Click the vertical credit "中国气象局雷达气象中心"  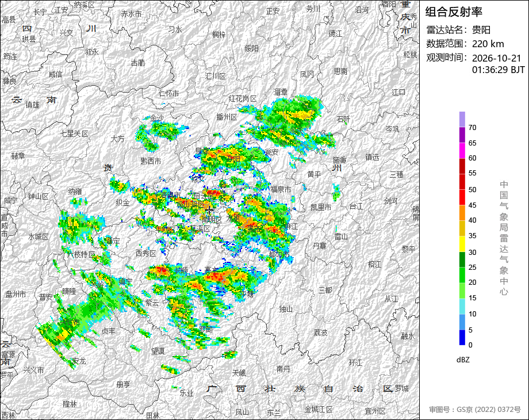pyautogui.click(x=504, y=238)
